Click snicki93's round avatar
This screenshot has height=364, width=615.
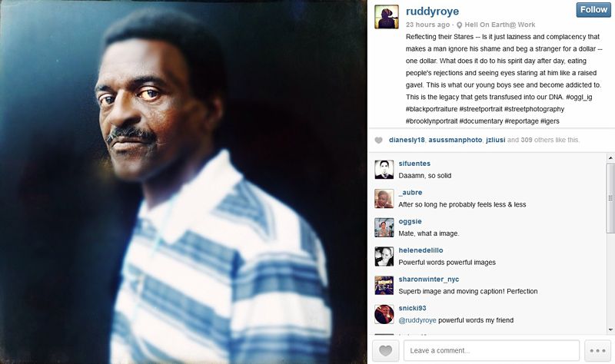pyautogui.click(x=384, y=314)
